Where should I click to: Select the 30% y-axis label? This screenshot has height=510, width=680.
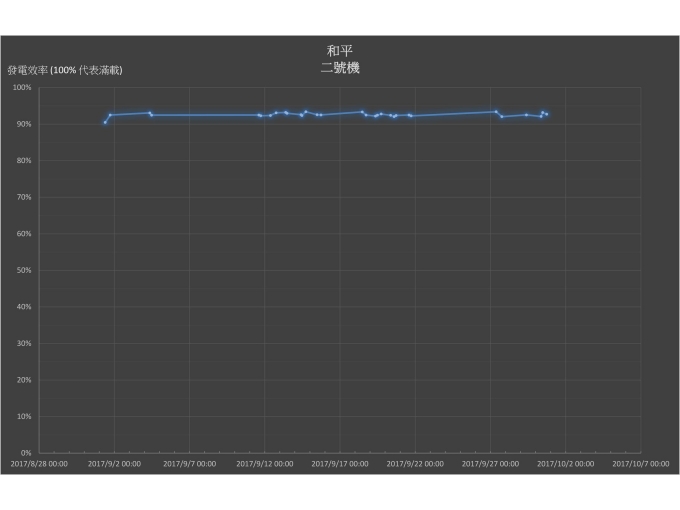[x=24, y=343]
